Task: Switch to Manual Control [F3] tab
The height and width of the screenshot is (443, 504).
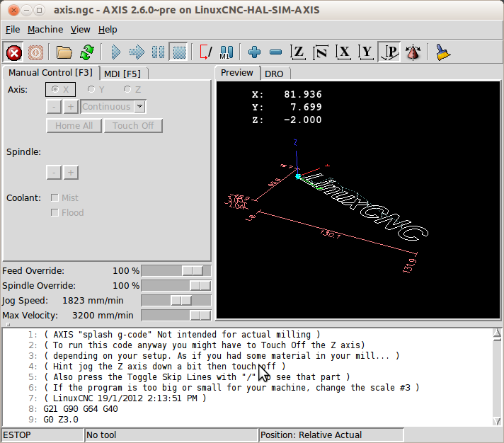Action: (50, 73)
